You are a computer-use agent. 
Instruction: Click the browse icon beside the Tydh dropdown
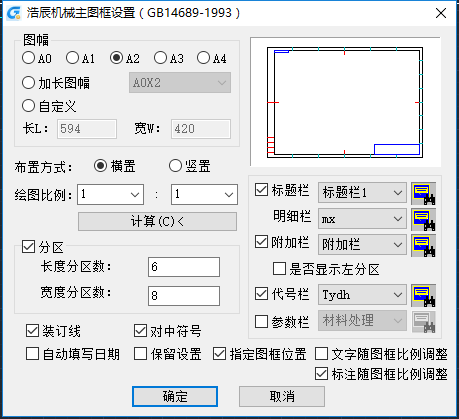(423, 295)
